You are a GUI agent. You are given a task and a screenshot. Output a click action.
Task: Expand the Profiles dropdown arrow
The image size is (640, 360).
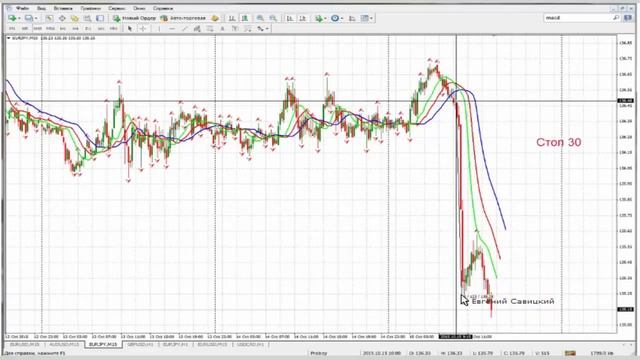(36, 18)
